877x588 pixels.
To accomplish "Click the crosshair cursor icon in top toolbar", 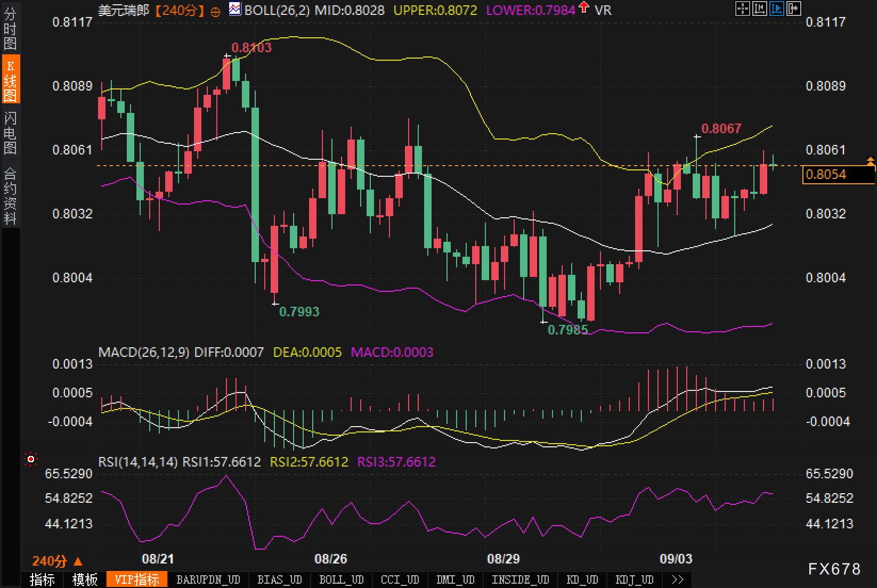I will (x=742, y=9).
